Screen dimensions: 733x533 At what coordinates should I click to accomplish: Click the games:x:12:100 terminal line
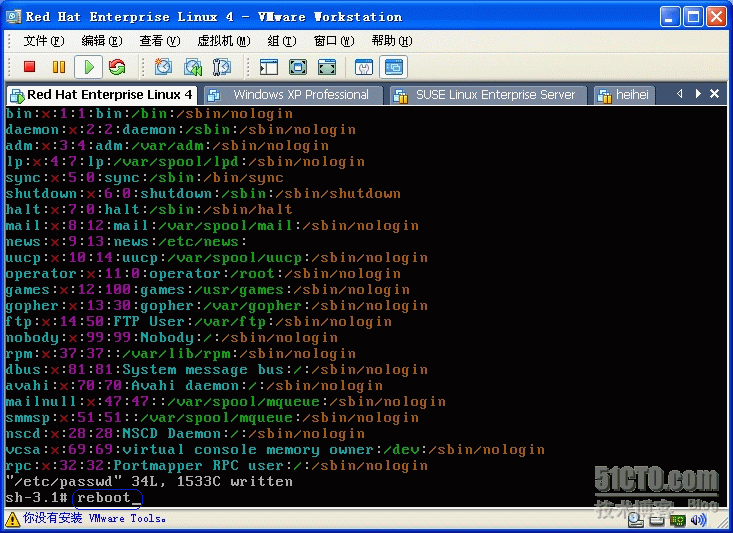pos(208,290)
